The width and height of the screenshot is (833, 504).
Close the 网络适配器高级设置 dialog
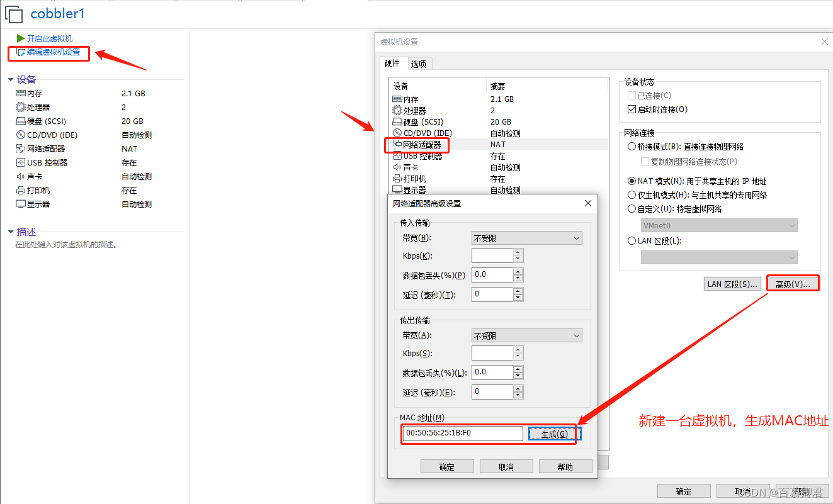[x=588, y=203]
